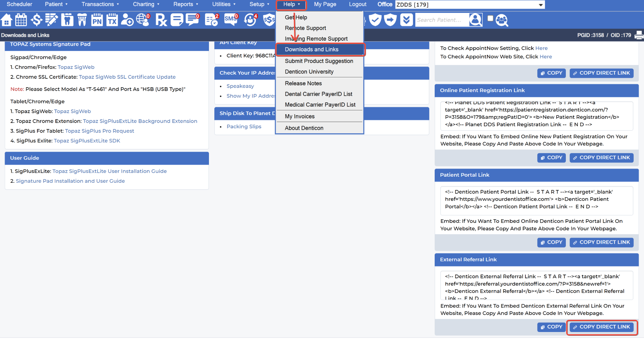Open Topaz SigPlus Pro Request link
This screenshot has width=644, height=340.
100,131
